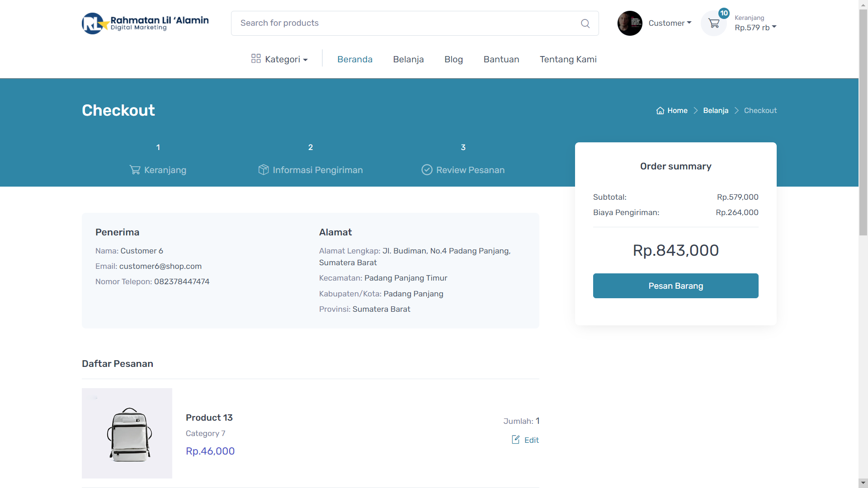Click the customer profile avatar
This screenshot has width=868, height=488.
pos(630,23)
